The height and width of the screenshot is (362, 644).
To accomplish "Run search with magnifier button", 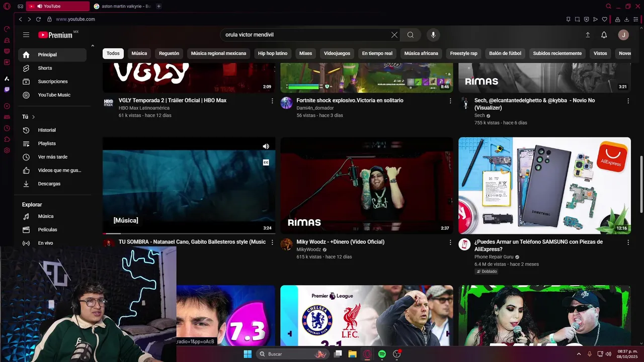I will pyautogui.click(x=411, y=35).
